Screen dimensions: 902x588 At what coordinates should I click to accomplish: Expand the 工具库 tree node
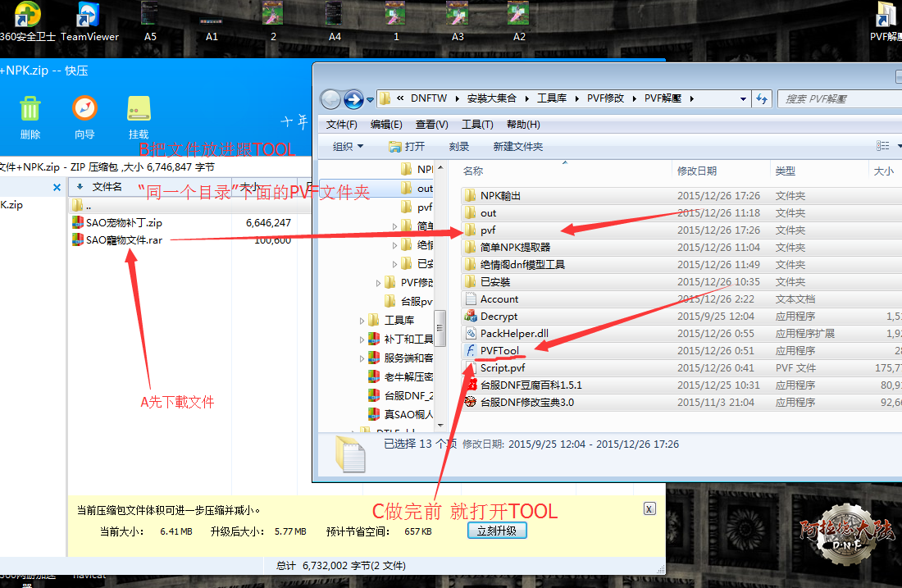(362, 321)
